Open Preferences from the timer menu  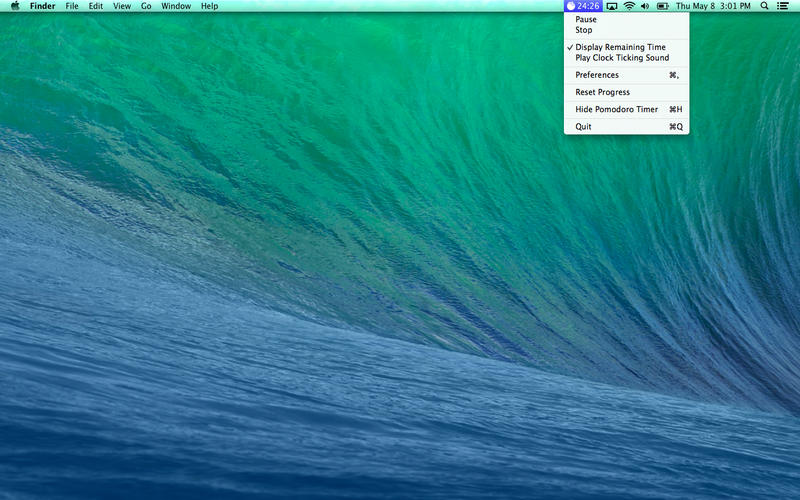(x=597, y=75)
